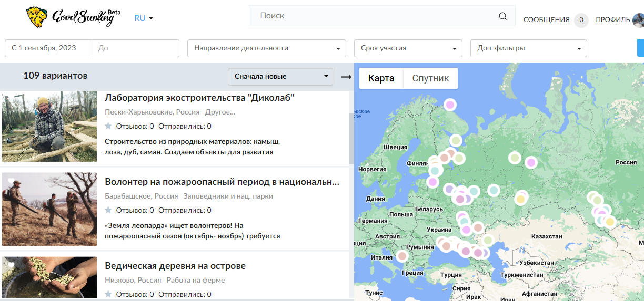Expand the Направление деятельности filter
Viewport: 644px width, 301px height.
(x=266, y=48)
